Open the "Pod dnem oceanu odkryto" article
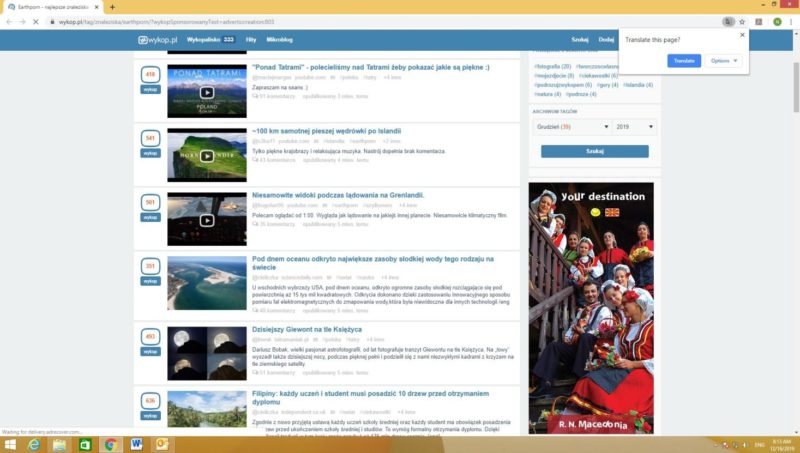The width and height of the screenshot is (800, 453). 373,263
